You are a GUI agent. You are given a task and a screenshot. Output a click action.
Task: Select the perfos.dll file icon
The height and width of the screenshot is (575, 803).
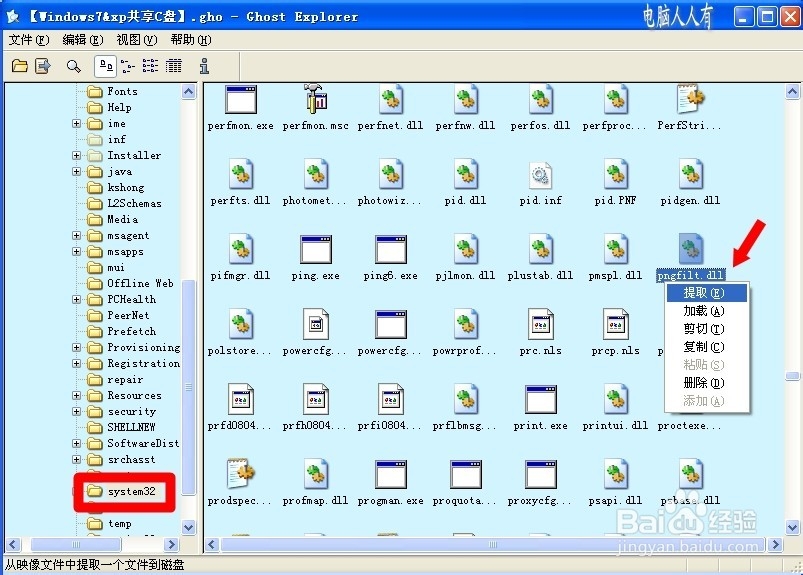(541, 99)
